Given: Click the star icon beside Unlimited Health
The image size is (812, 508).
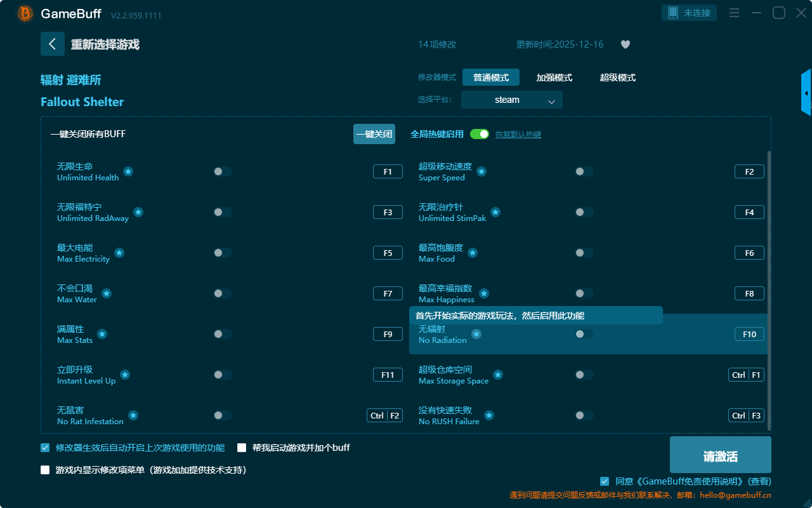Looking at the screenshot, I should click(128, 171).
